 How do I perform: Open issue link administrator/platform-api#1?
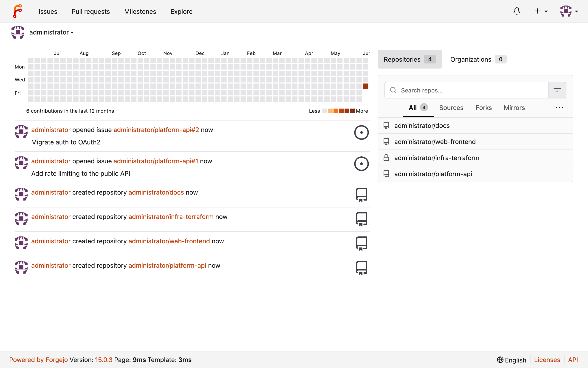156,161
